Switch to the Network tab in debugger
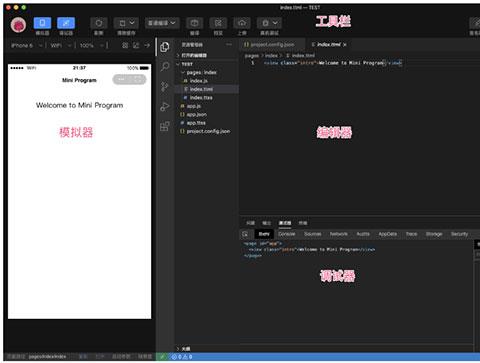480x363 pixels. (x=339, y=234)
